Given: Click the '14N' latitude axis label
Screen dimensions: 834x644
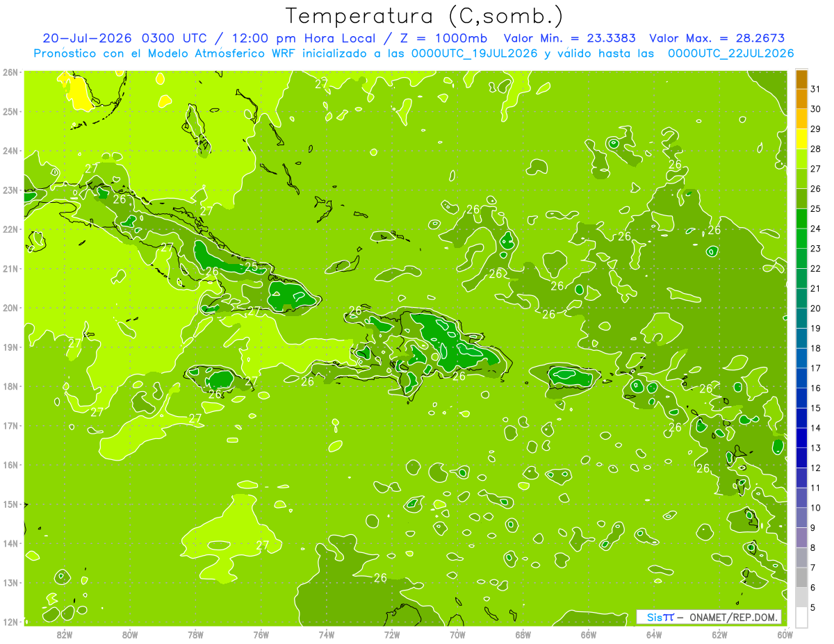Looking at the screenshot, I should tap(10, 543).
